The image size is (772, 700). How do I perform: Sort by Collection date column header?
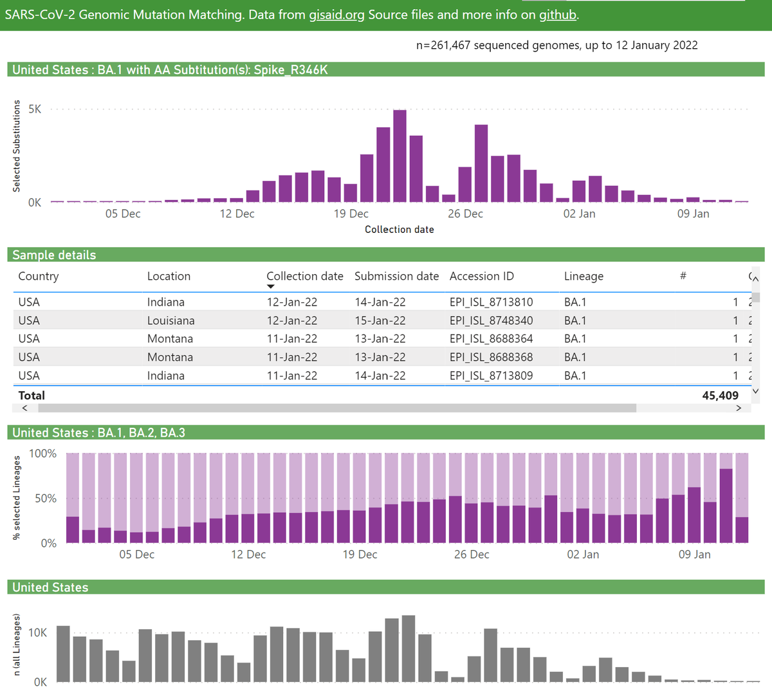[305, 276]
